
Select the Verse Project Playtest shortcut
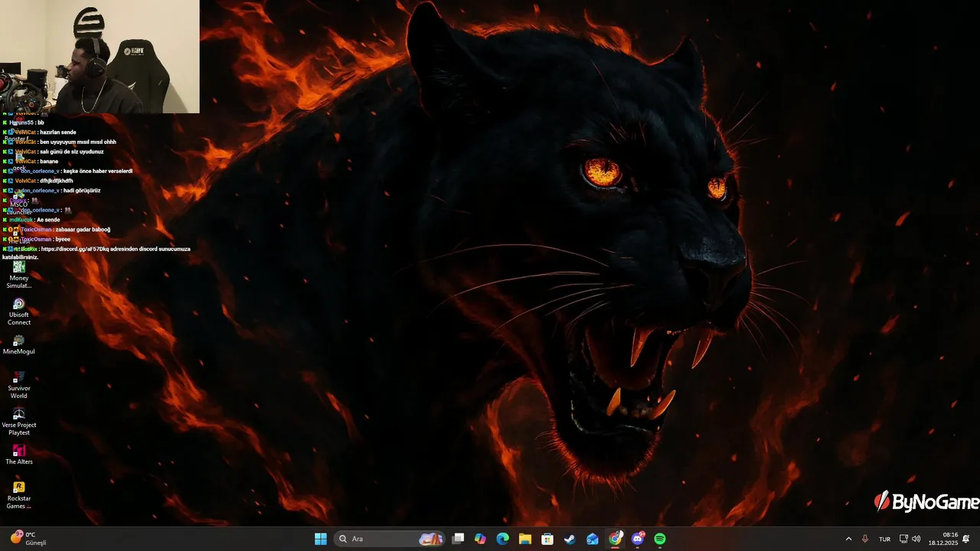tap(19, 422)
